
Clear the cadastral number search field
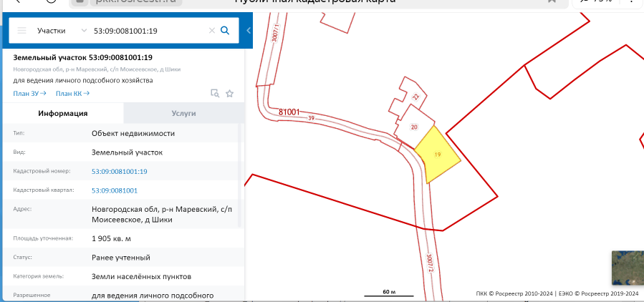pos(211,31)
